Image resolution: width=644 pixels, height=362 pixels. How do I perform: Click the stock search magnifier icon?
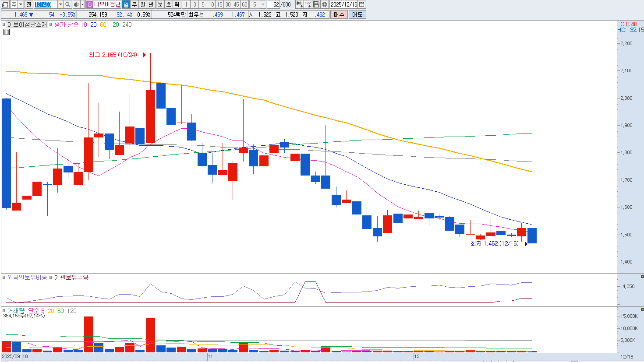[68, 4]
